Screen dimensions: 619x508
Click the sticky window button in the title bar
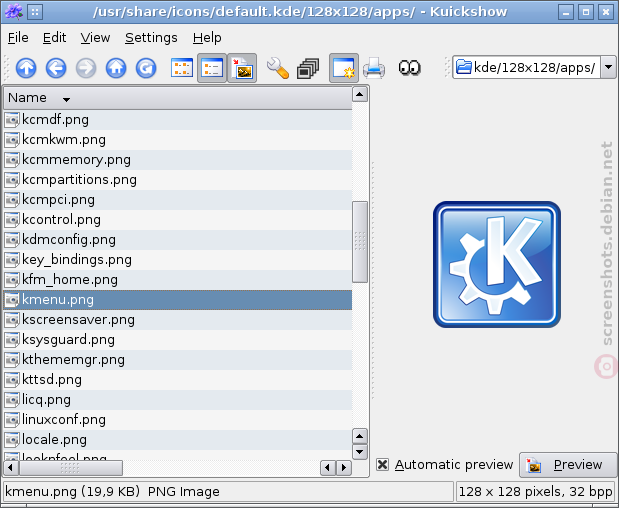(x=35, y=12)
